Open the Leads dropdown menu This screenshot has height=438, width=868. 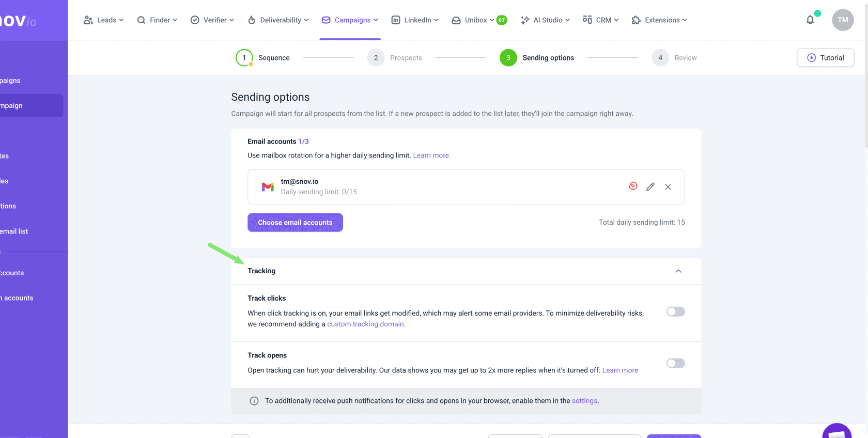[x=104, y=20]
